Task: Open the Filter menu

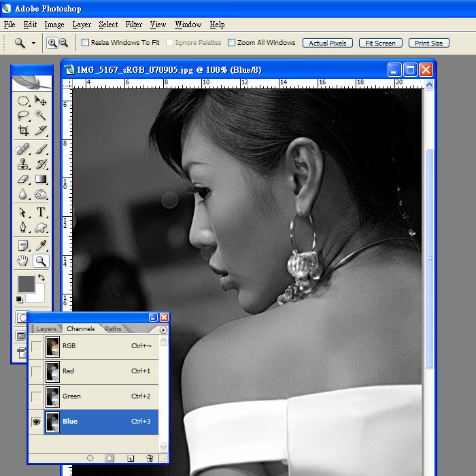Action: coord(134,24)
